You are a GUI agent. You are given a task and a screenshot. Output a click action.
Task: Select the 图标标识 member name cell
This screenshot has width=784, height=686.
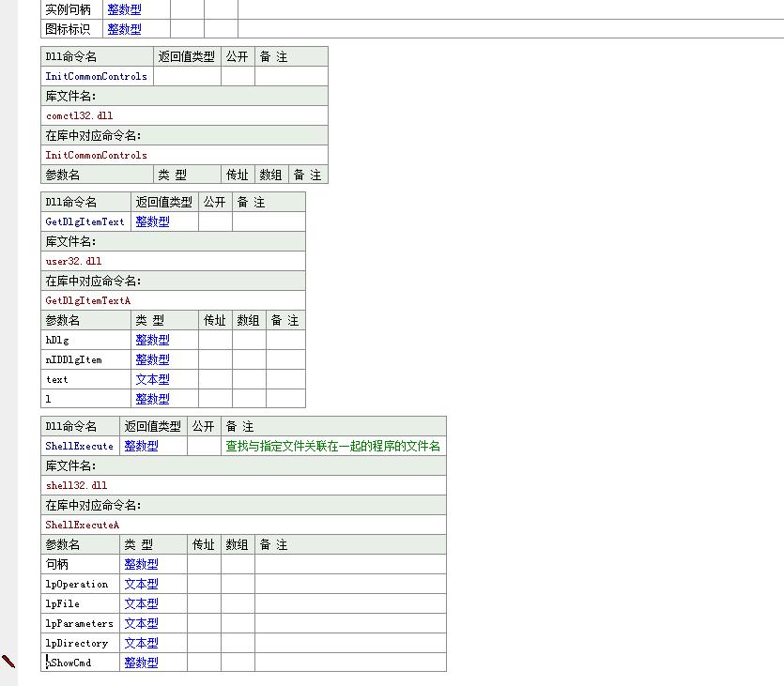pos(70,29)
